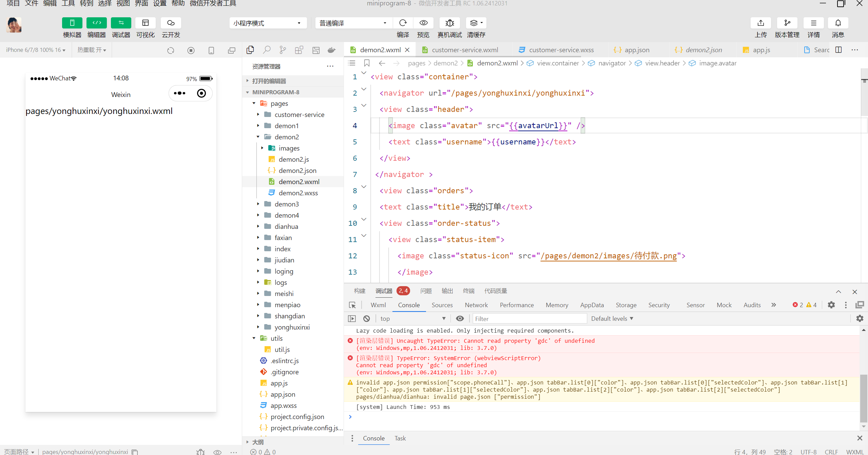Viewport: 868px width, 455px height.
Task: Click the compile (编译) refresh icon
Action: pos(403,23)
